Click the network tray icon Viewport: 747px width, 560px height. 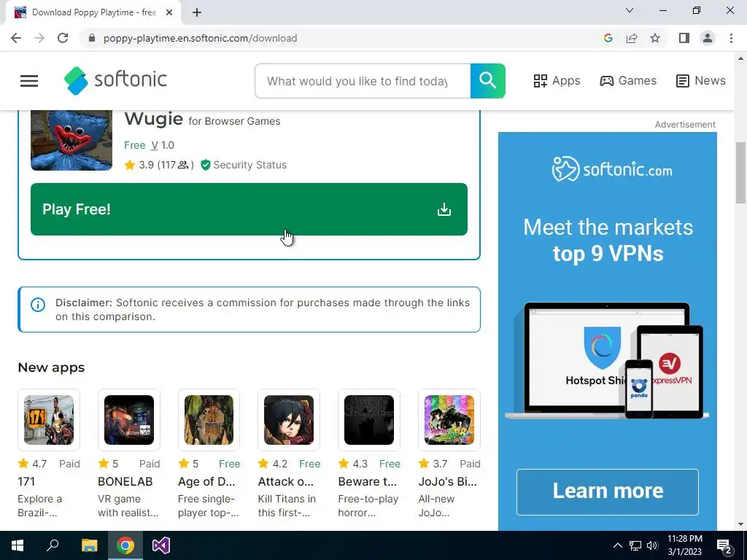tap(635, 545)
